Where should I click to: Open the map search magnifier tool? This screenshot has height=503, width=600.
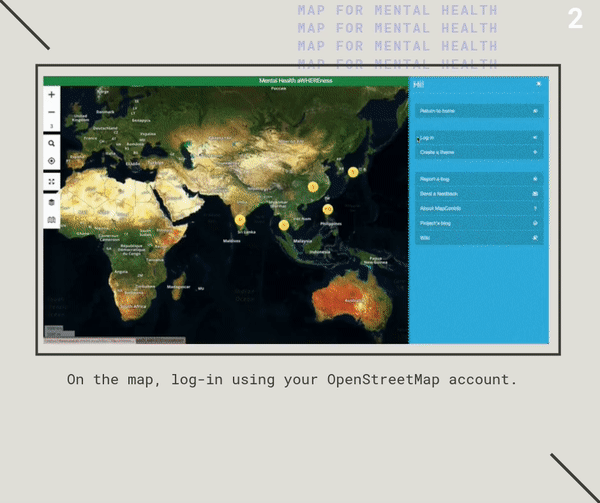pos(52,143)
